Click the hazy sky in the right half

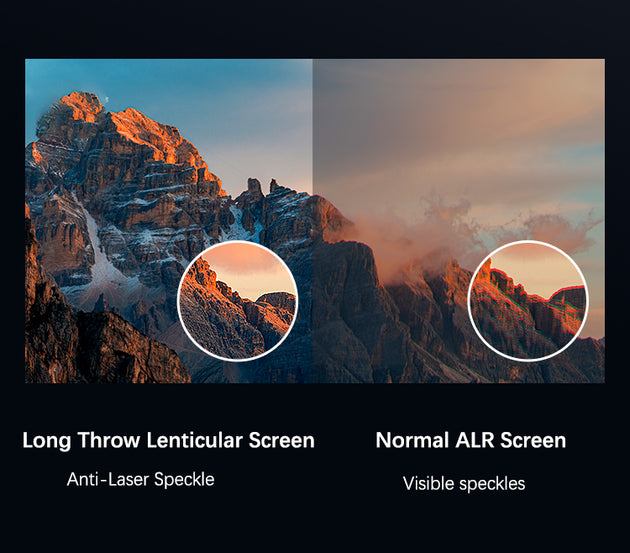point(458,121)
